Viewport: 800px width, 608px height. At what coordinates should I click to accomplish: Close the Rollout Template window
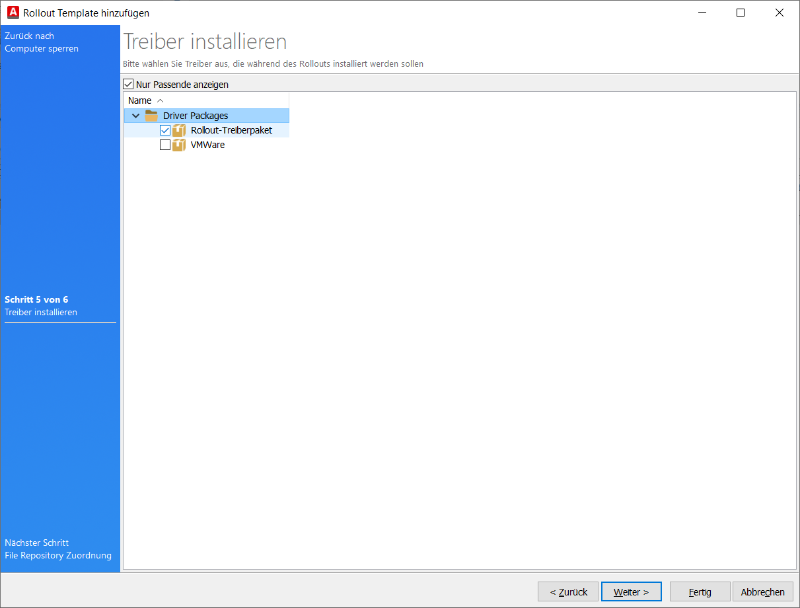coord(778,12)
